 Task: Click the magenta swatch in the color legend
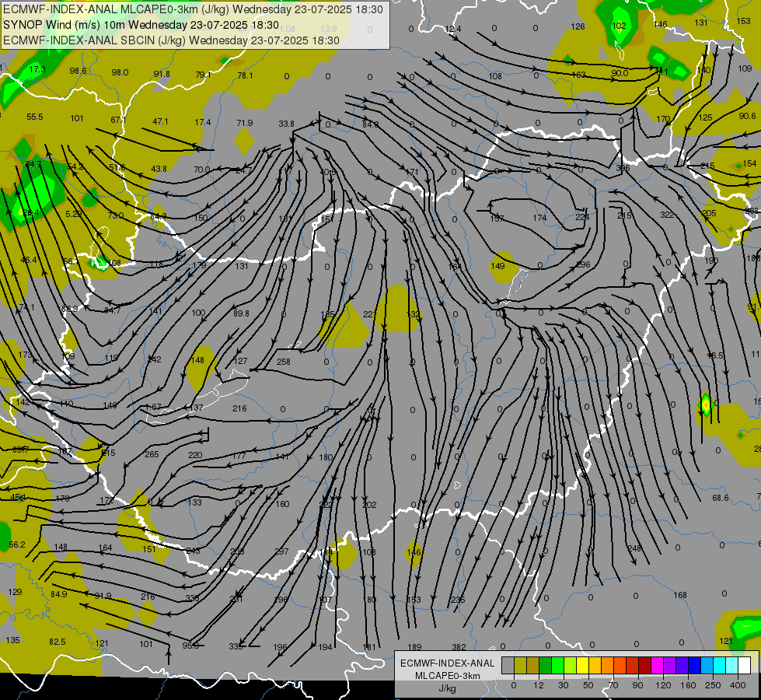pos(657,666)
